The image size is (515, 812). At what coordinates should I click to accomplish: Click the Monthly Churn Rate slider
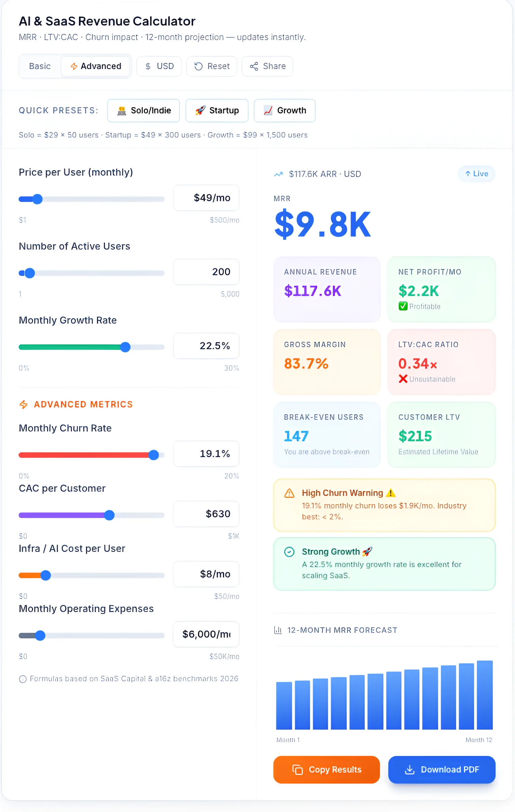(91, 455)
